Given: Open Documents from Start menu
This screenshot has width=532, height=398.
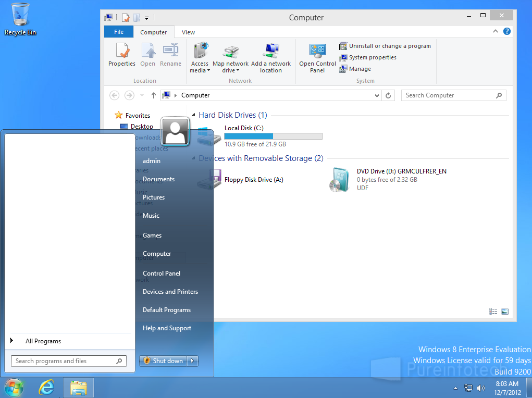Looking at the screenshot, I should coord(158,179).
